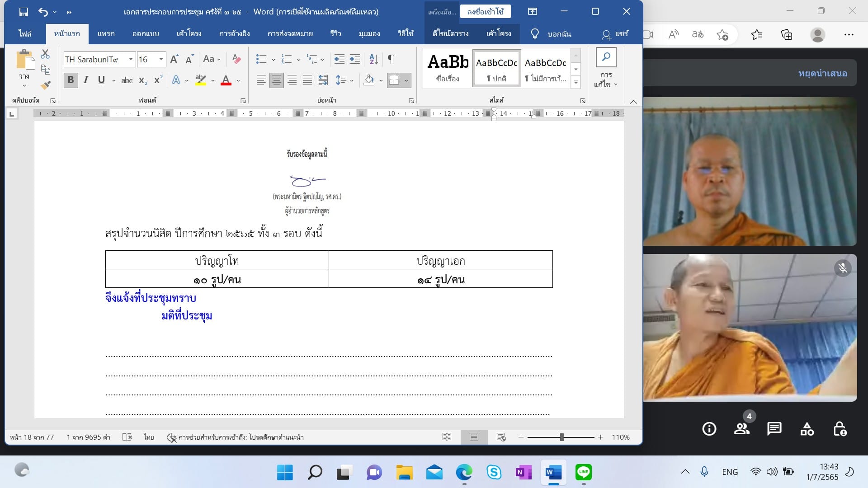The image size is (868, 488).
Task: Open the meeting chat panel
Action: (x=774, y=428)
